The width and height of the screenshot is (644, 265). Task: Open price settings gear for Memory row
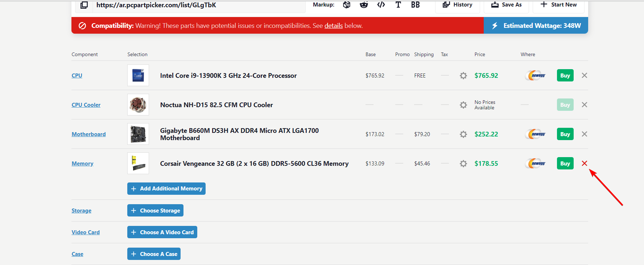463,164
